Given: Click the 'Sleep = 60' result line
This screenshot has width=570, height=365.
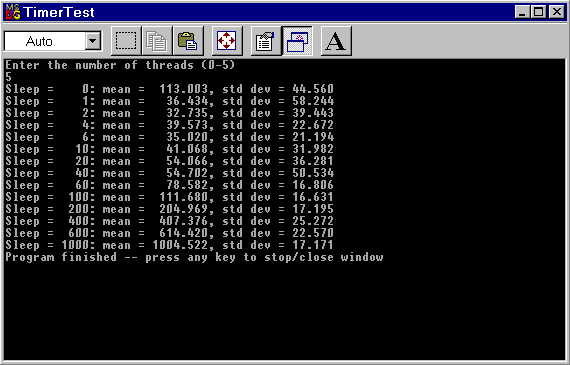Looking at the screenshot, I should coord(169,185).
